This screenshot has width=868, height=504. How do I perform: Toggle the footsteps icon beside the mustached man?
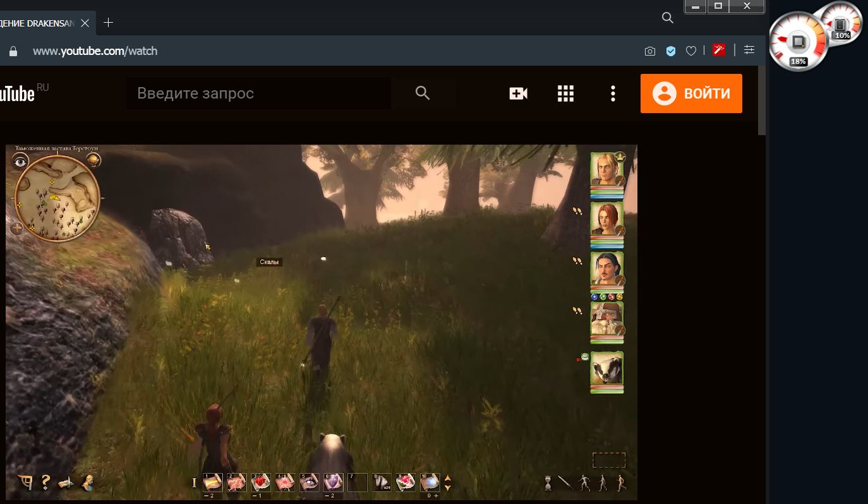(577, 260)
